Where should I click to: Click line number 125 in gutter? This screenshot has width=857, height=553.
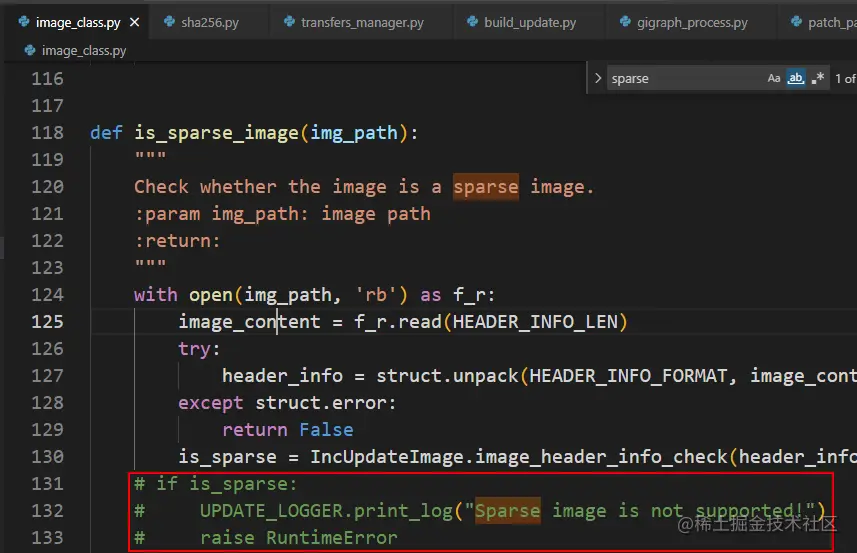click(48, 322)
